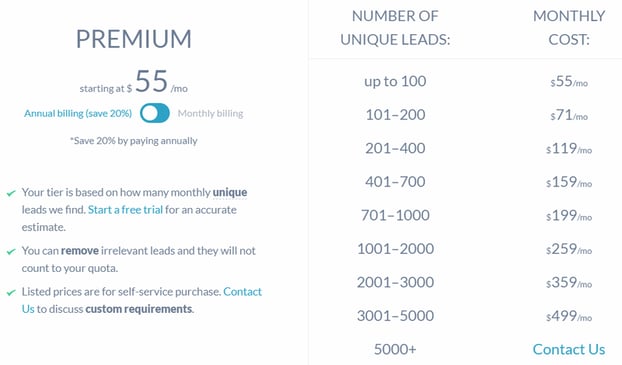Image resolution: width=622 pixels, height=365 pixels.
Task: Click the Monthly Cost column header
Action: click(x=569, y=28)
